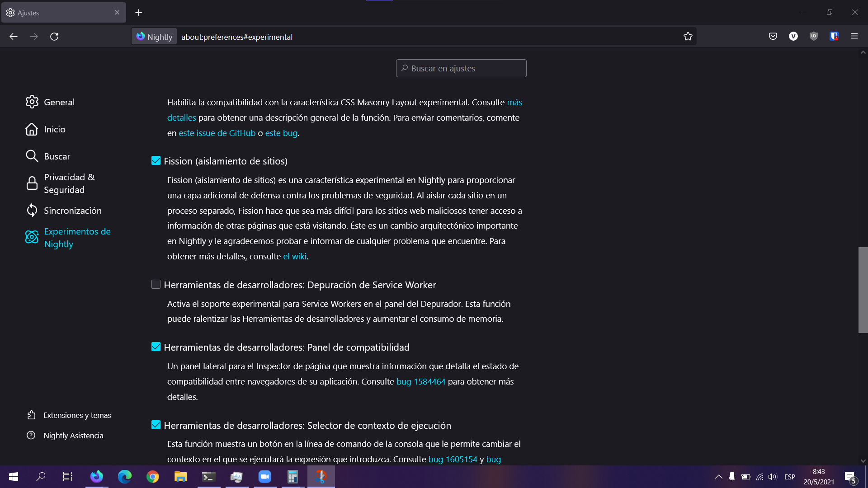Screen dimensions: 868x488
Task: Open the uBlock Origin extension icon
Action: [x=814, y=37]
